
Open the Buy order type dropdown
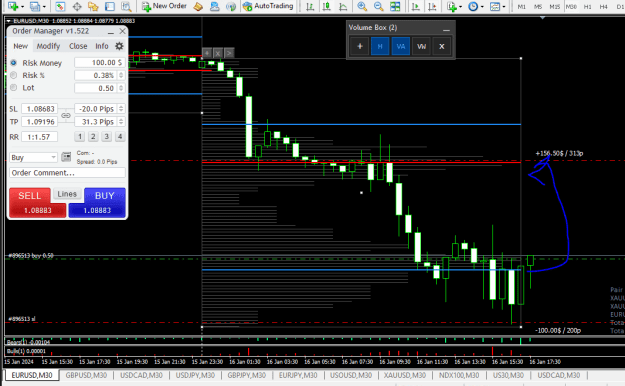(33, 158)
